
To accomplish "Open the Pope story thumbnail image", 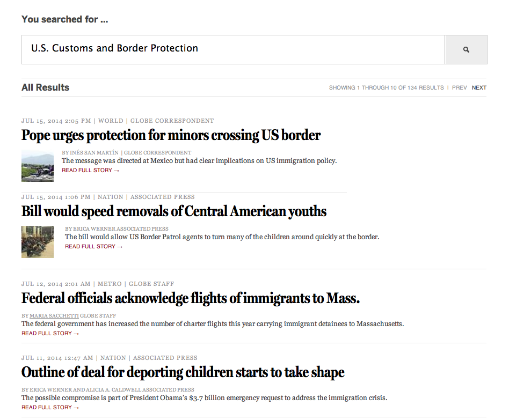I will [x=38, y=166].
